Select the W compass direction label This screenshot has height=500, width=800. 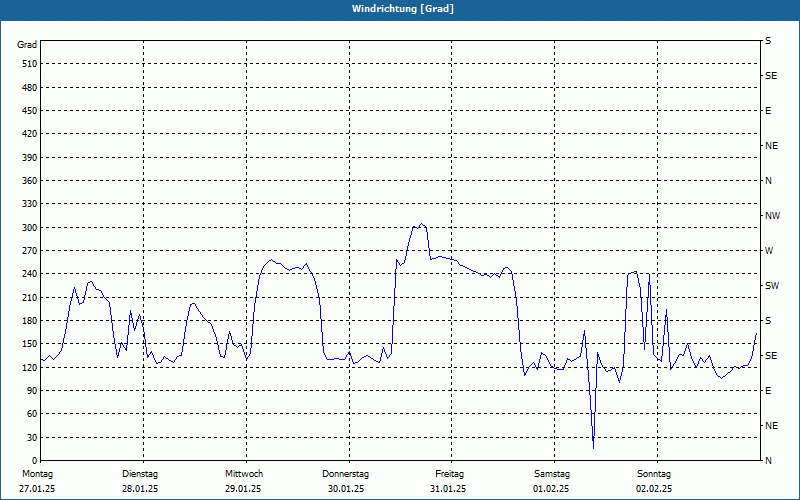point(769,251)
